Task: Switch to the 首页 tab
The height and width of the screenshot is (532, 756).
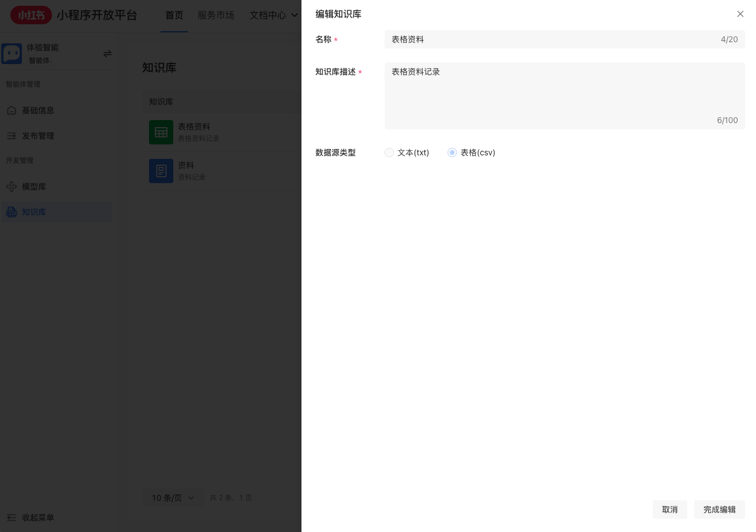Action: 174,15
